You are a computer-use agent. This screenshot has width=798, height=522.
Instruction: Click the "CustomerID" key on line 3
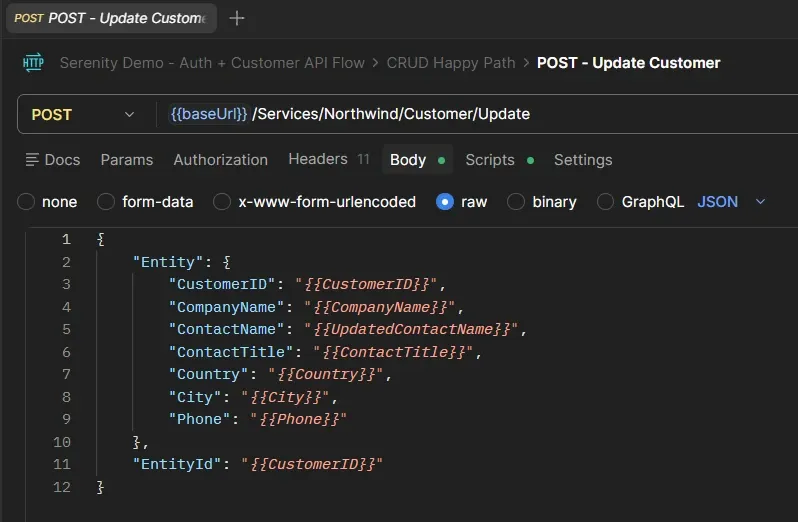tap(222, 284)
